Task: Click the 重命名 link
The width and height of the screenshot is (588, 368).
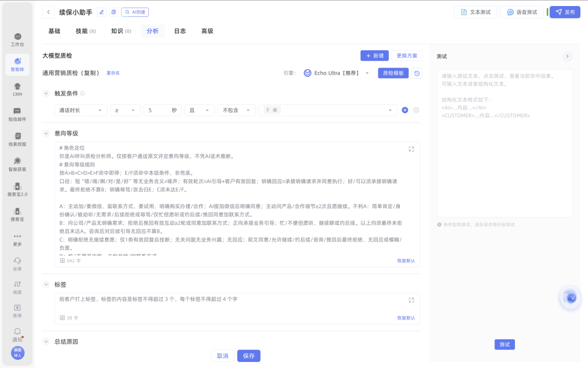Action: (113, 73)
